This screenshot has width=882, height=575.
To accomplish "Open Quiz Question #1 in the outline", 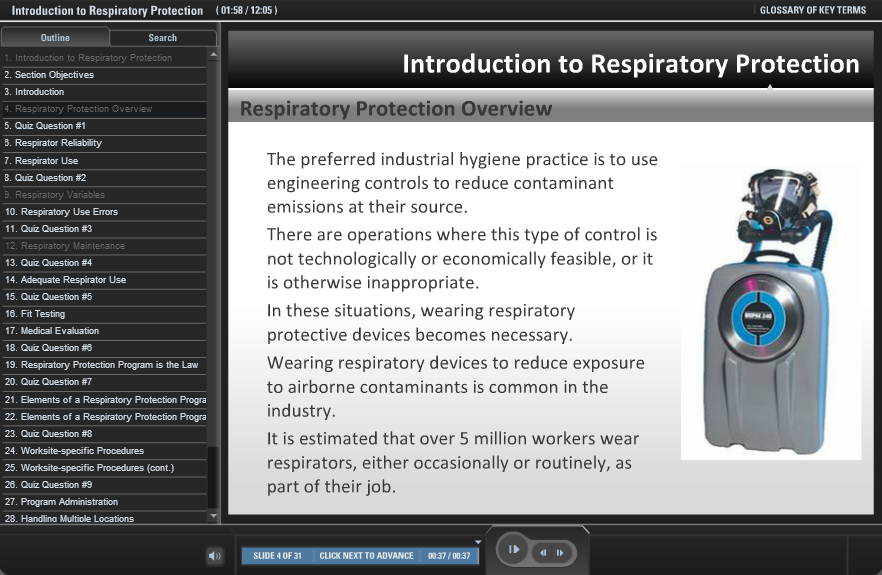I will click(x=45, y=126).
